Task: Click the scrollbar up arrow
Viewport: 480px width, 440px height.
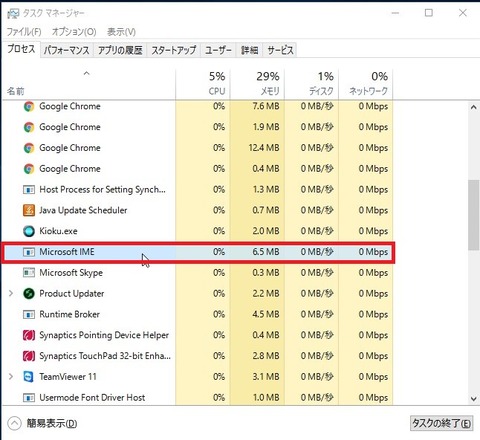Action: point(473,107)
